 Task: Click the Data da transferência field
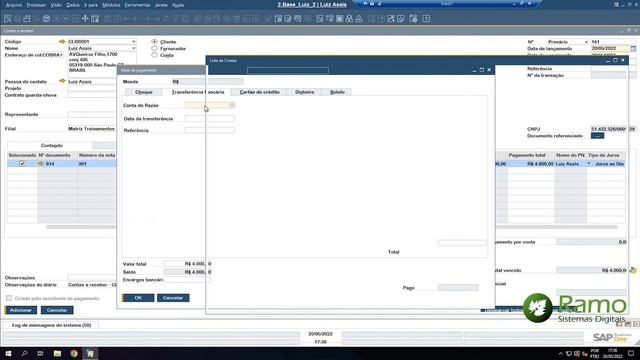[x=210, y=118]
